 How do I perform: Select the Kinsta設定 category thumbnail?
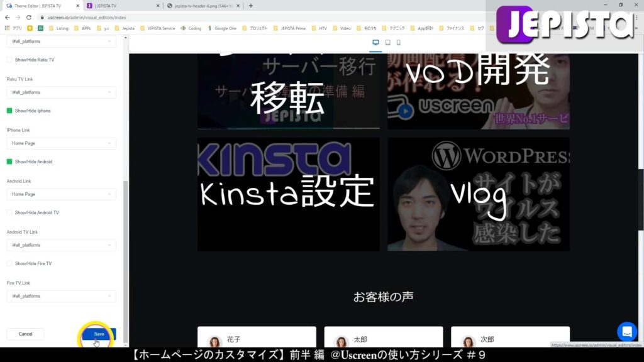pyautogui.click(x=288, y=194)
